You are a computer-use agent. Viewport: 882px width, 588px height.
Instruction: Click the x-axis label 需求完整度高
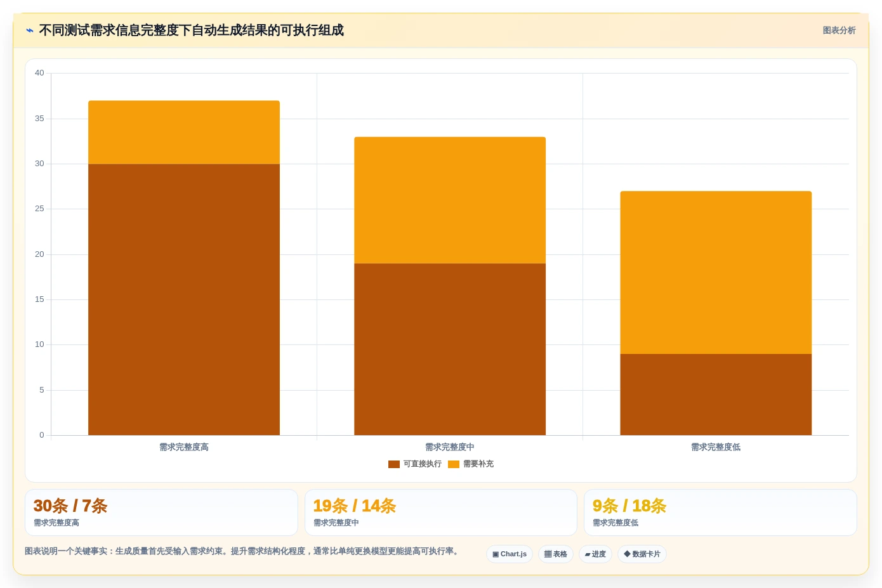tap(184, 447)
